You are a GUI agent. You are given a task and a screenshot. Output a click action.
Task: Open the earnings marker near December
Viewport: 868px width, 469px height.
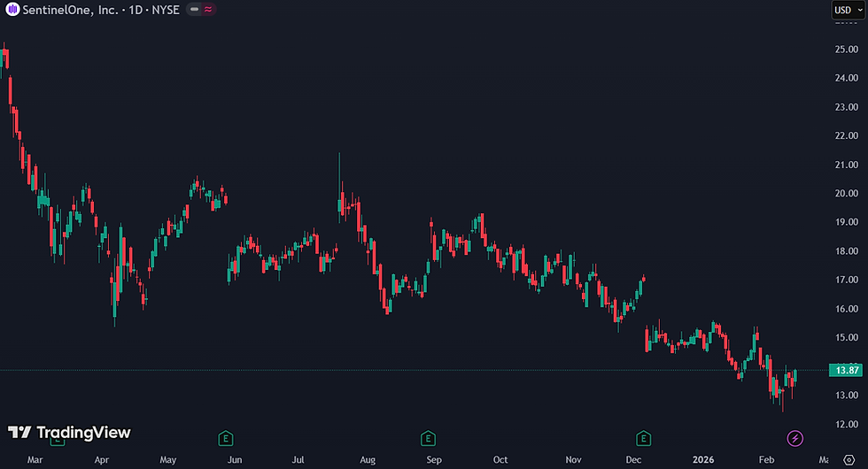coord(643,439)
